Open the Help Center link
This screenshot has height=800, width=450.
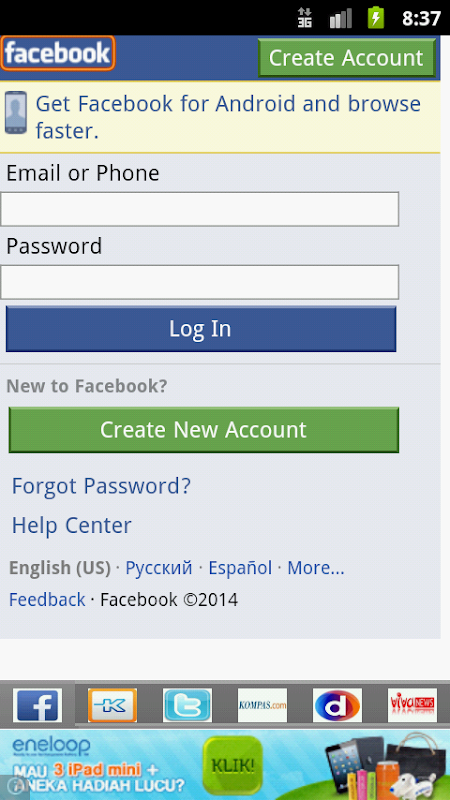coord(71,526)
